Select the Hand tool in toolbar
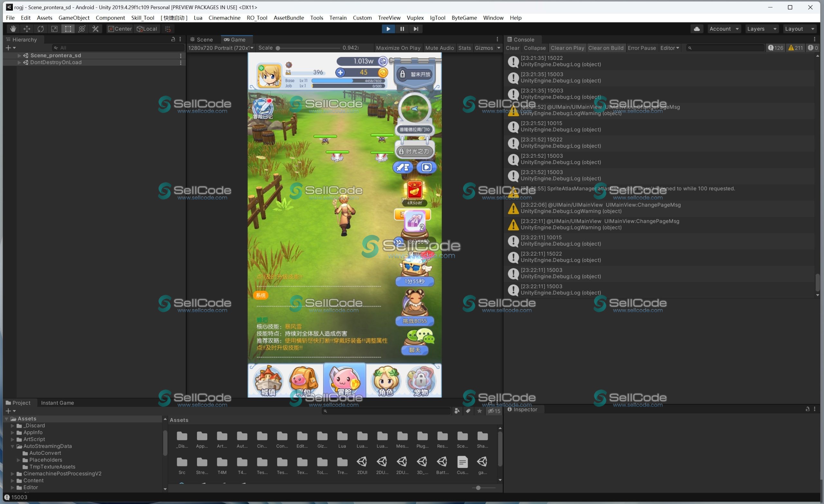Screen dimensions: 824x504 click(13, 29)
